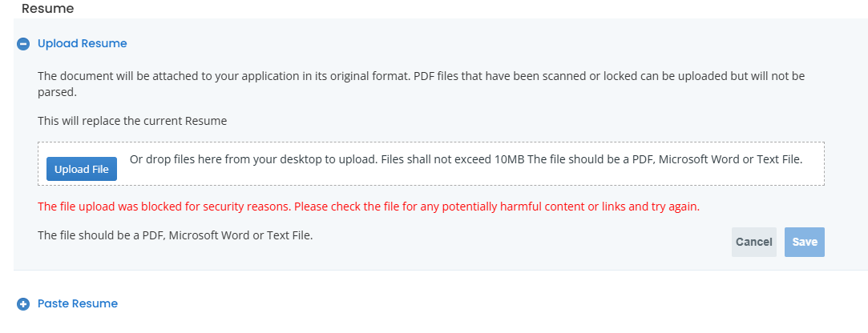Cancel the resume upload
The width and height of the screenshot is (868, 333).
[x=753, y=242]
